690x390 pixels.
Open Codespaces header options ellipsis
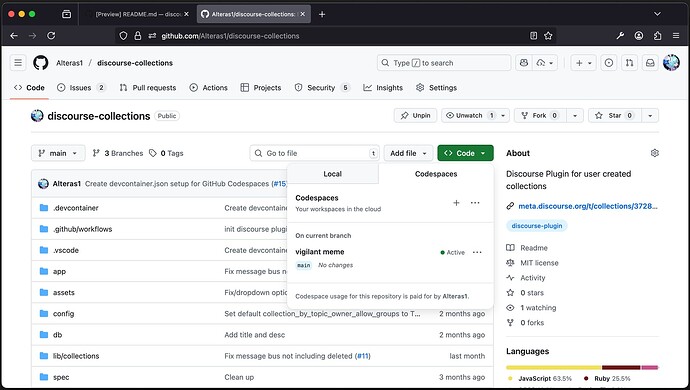pos(475,203)
